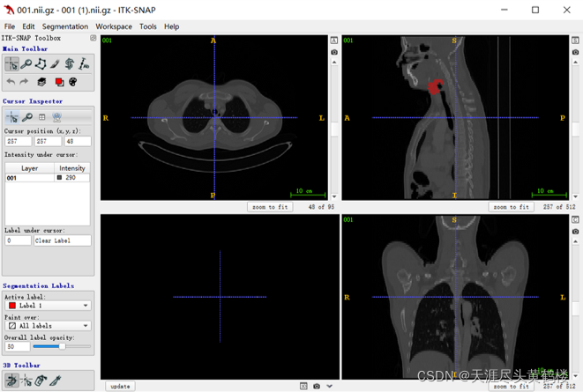Take a snapshot of the axial view
Viewport: 583px width, 392px height.
tap(334, 52)
